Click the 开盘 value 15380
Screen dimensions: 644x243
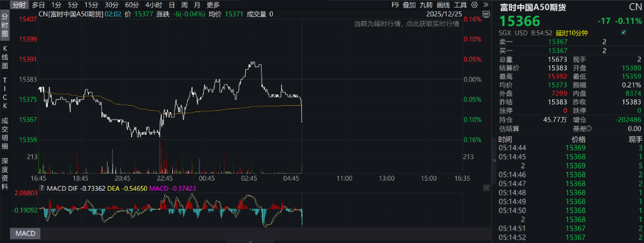[x=631, y=68]
